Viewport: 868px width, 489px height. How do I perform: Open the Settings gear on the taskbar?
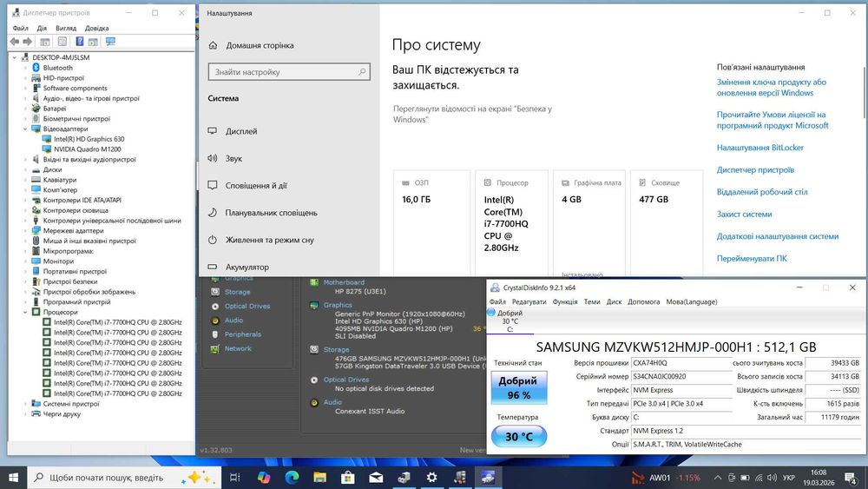tap(431, 478)
